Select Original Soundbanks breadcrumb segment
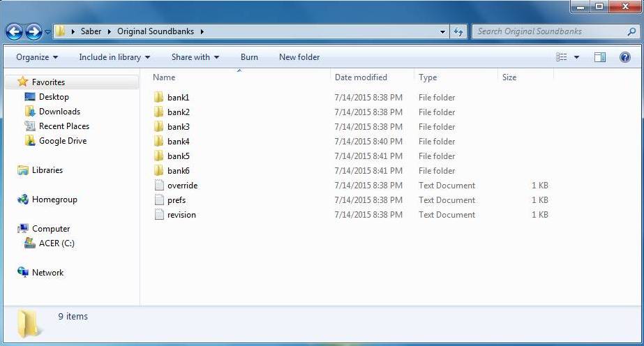The image size is (644, 346). [156, 31]
